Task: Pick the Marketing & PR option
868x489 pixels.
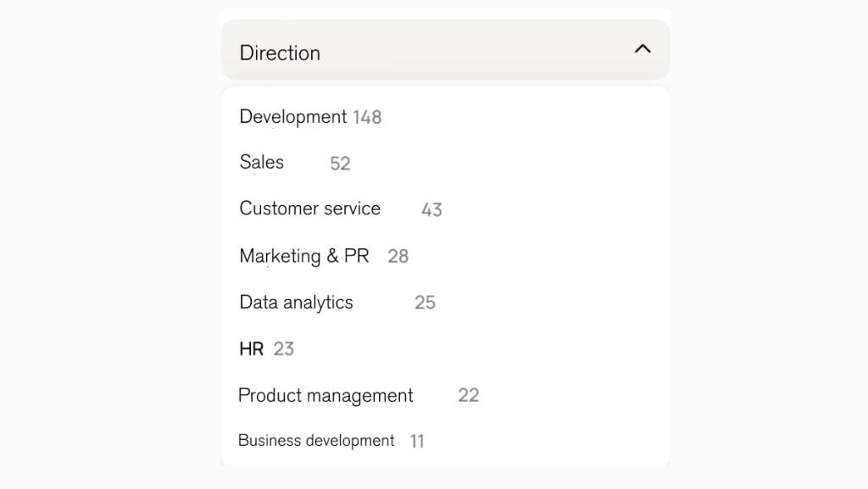Action: (304, 256)
